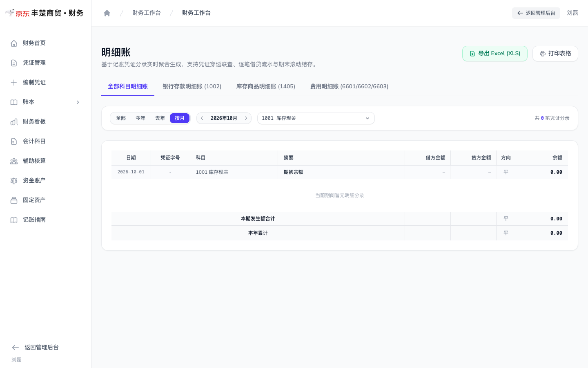Click 打印表格 button
This screenshot has height=368, width=588.
point(555,54)
